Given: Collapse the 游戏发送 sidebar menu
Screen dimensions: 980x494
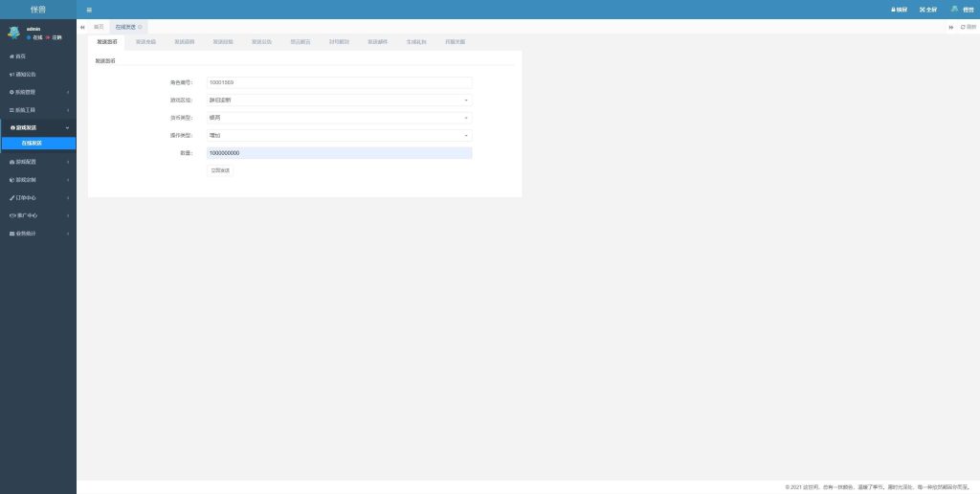Looking at the screenshot, I should (38, 127).
